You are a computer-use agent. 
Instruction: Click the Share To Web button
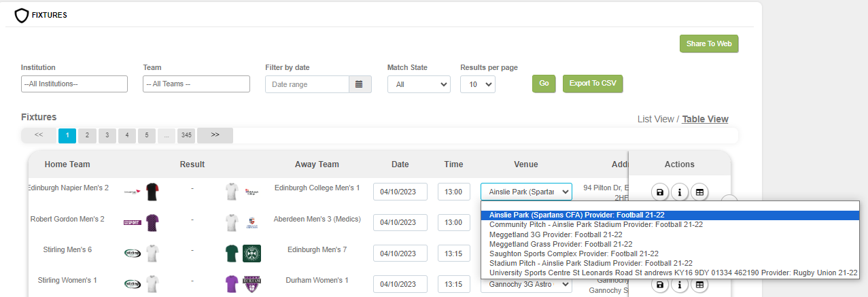(x=709, y=43)
